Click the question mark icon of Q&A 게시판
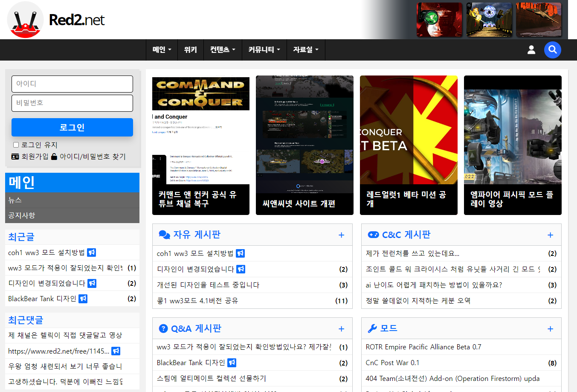This screenshot has height=392, width=577. pos(163,328)
